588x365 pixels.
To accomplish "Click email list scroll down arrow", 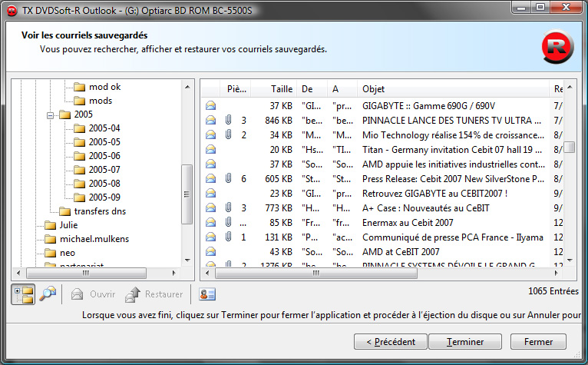I will [x=570, y=260].
